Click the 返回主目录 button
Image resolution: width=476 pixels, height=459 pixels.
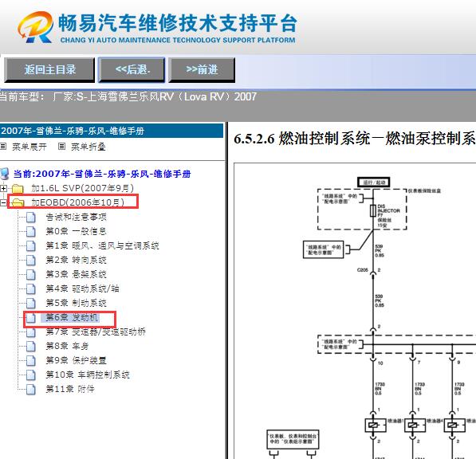[49, 70]
